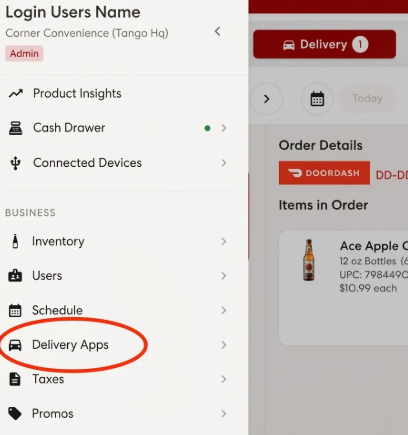Click the Admin role badge
408x435 pixels.
(x=24, y=53)
